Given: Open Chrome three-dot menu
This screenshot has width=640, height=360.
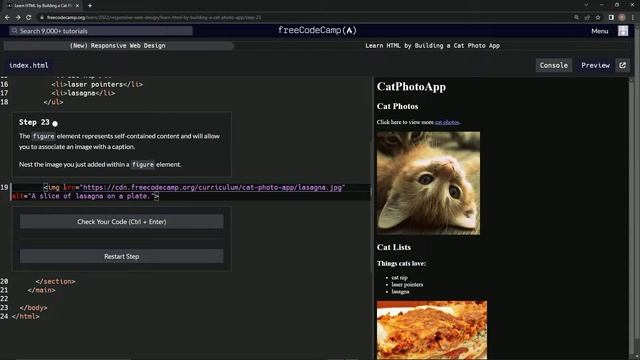Looking at the screenshot, I should [x=633, y=18].
